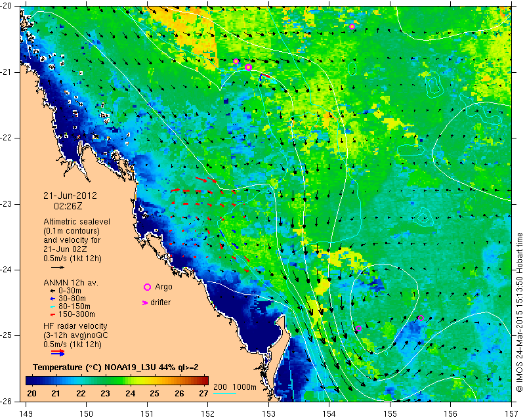The image size is (525, 420).
Task: Click the time label 02:26Z
Action: pos(68,206)
